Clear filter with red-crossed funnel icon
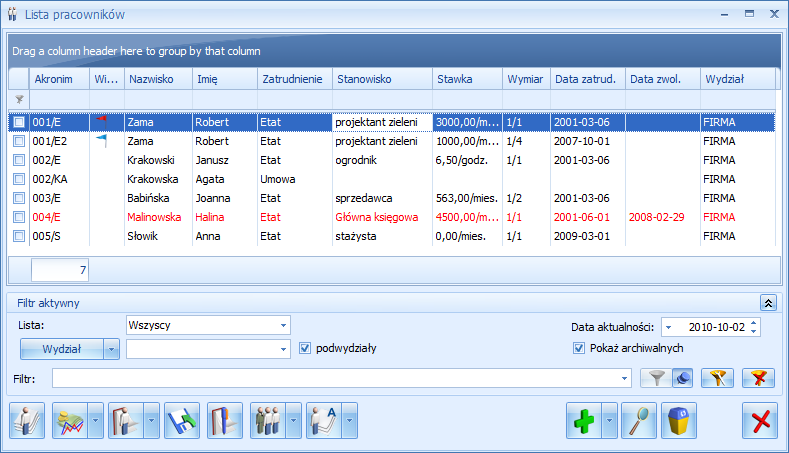 758,378
